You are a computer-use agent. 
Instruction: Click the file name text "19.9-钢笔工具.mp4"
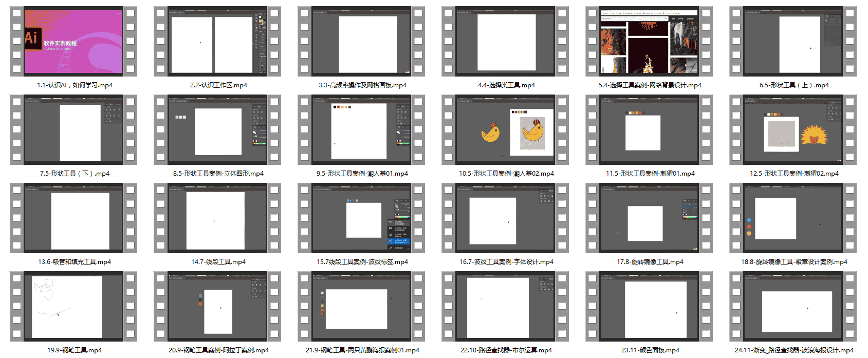point(75,350)
